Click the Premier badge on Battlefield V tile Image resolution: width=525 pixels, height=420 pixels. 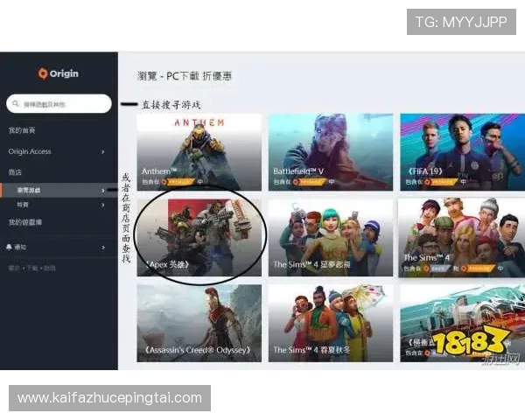[310, 182]
